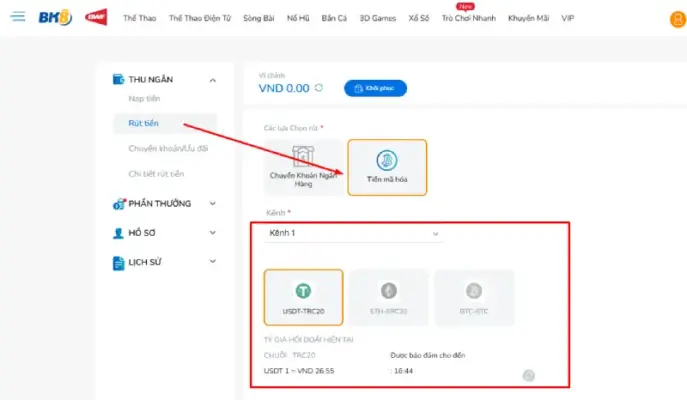Expand the Hồ Sơ section
This screenshot has height=400, width=687.
[x=212, y=233]
